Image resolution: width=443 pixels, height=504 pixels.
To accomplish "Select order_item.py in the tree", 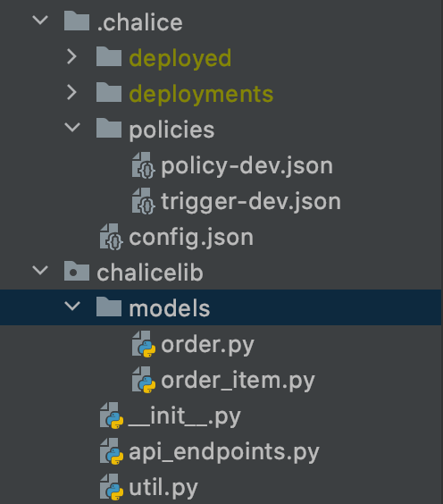I will (238, 381).
